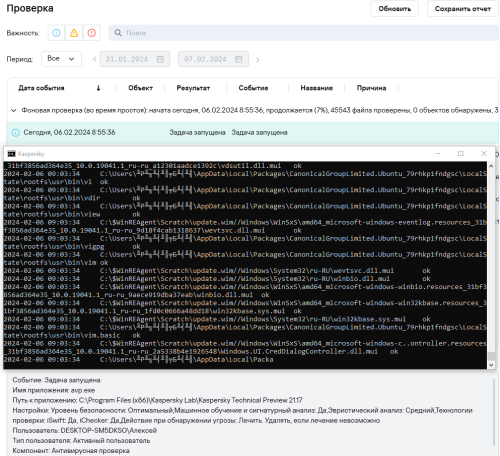Maximize the Kaspersky console window
The image size is (500, 456).
(461, 153)
